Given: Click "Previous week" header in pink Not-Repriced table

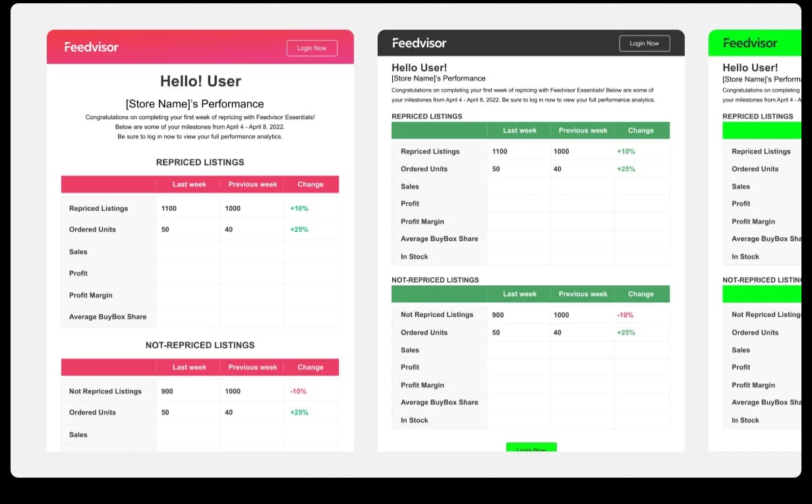Looking at the screenshot, I should click(252, 368).
